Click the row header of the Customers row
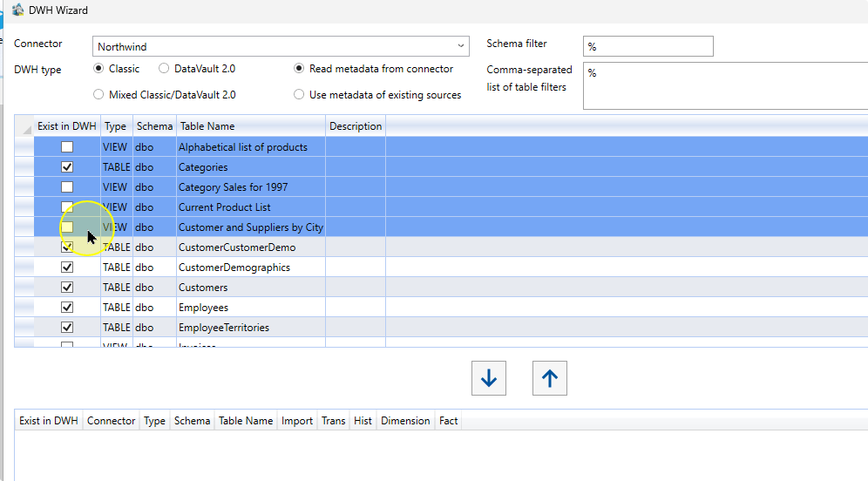 click(x=24, y=288)
